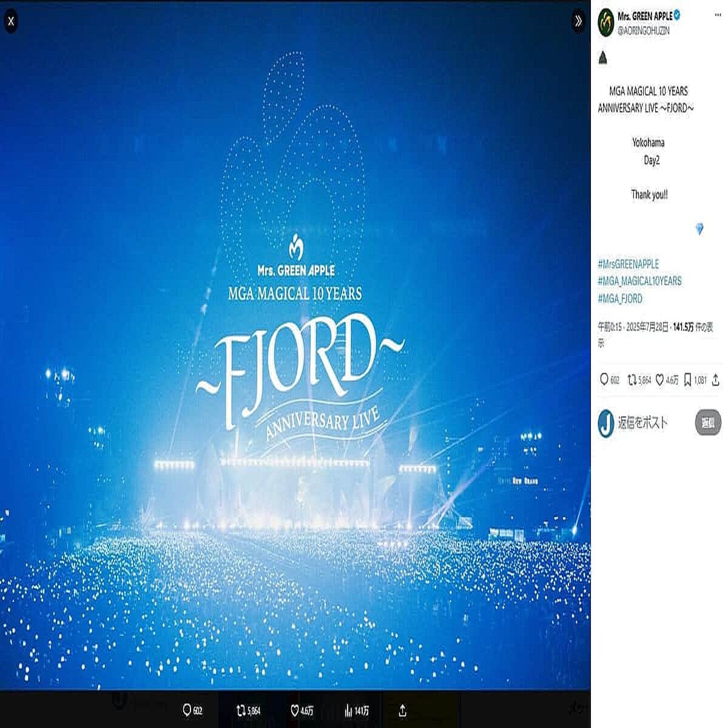
Task: Click reply icon below the photo
Action: click(187, 710)
